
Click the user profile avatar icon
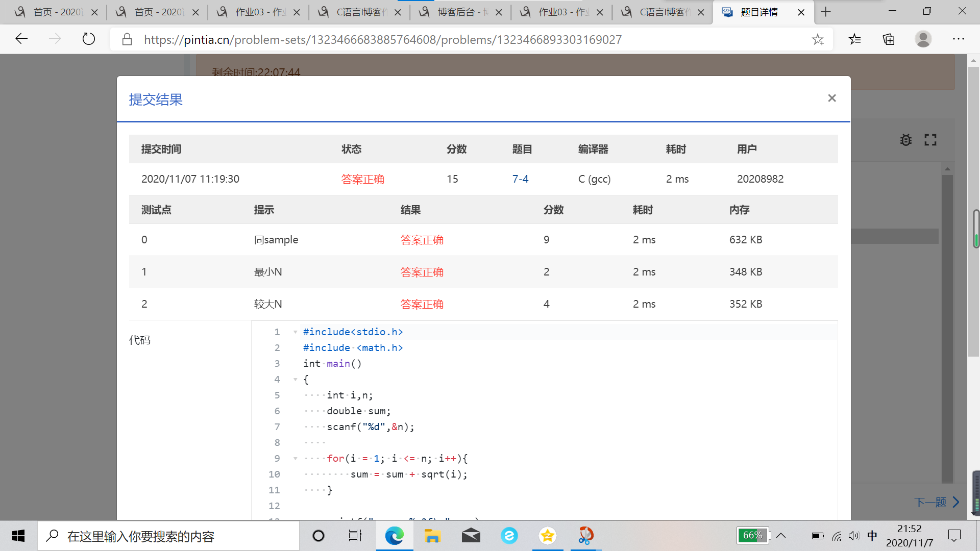[x=923, y=39]
